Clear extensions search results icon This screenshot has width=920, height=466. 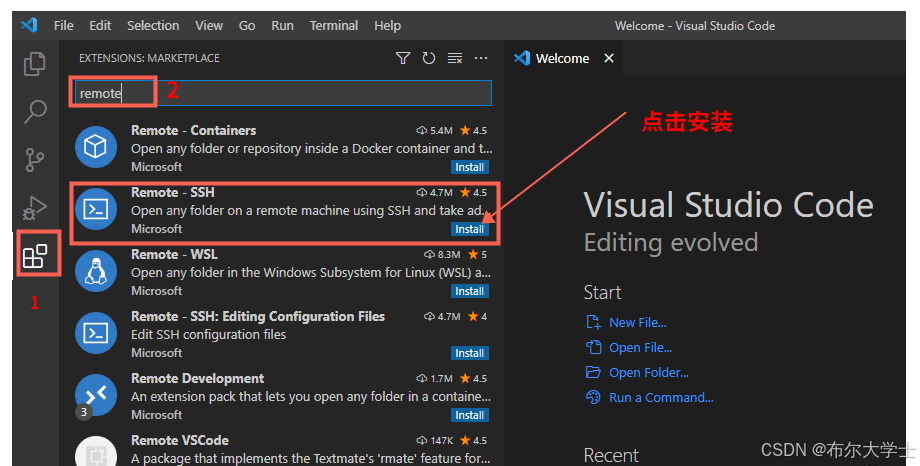coord(455,58)
